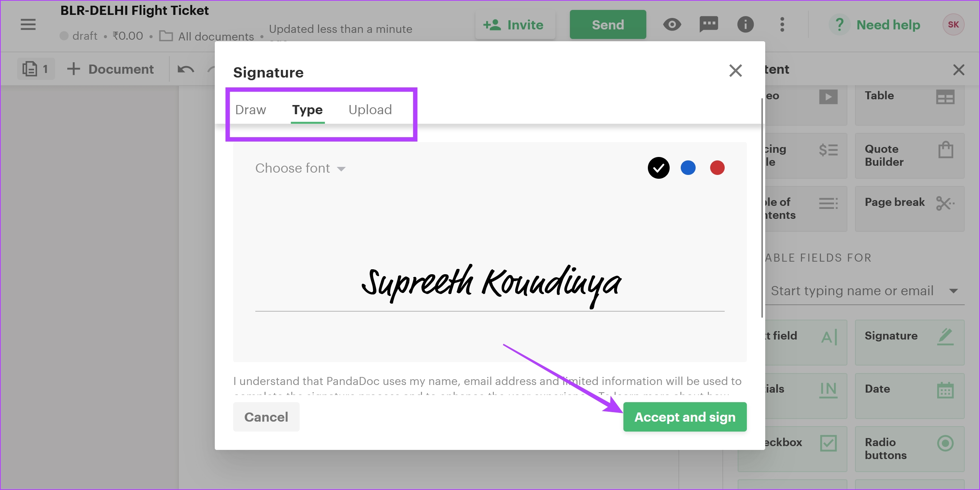Open the comments chat icon

point(709,24)
